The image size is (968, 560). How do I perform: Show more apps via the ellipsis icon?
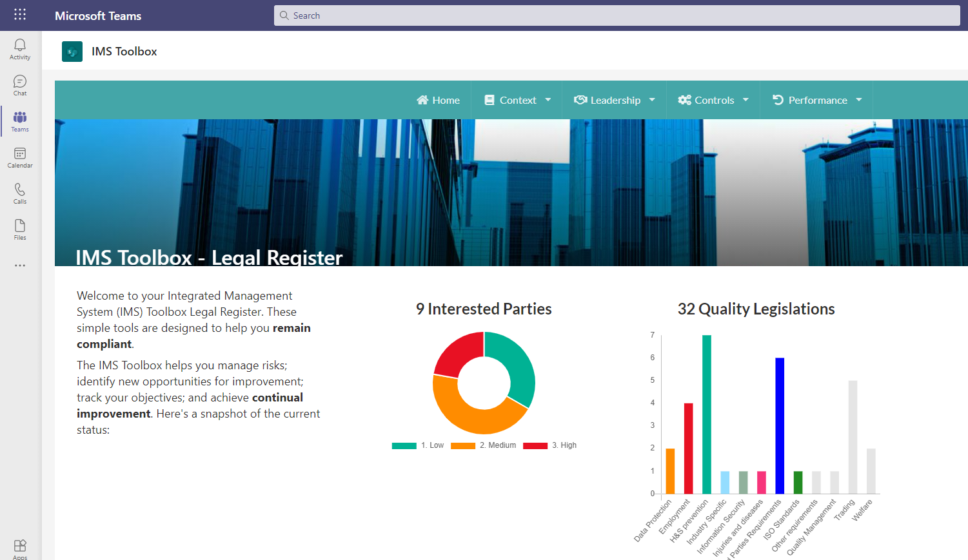click(x=20, y=266)
